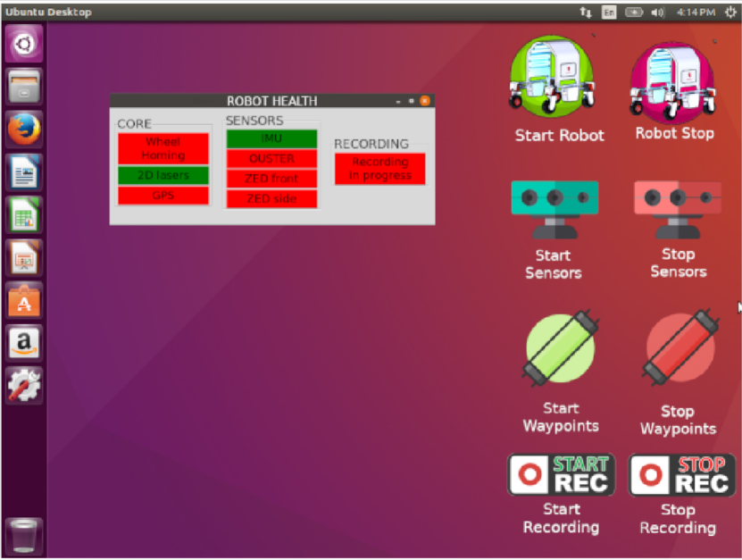Open the Ubuntu Dash search launcher
This screenshot has height=560, width=742.
24,44
